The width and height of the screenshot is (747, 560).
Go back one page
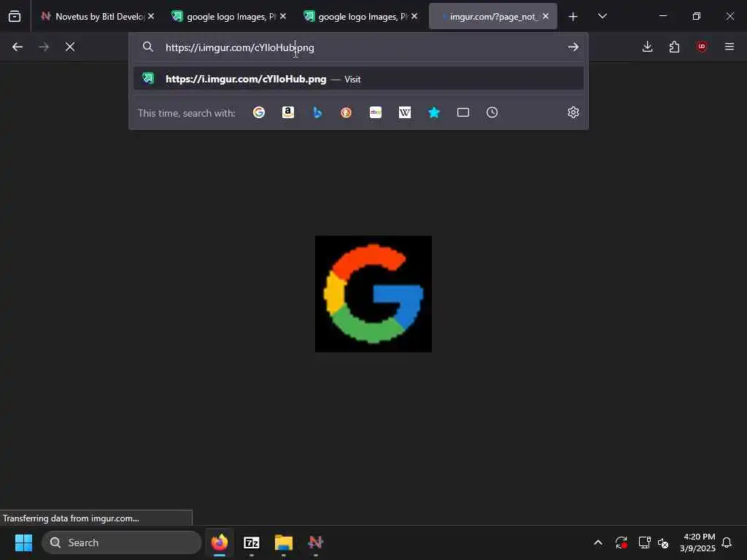click(x=18, y=47)
